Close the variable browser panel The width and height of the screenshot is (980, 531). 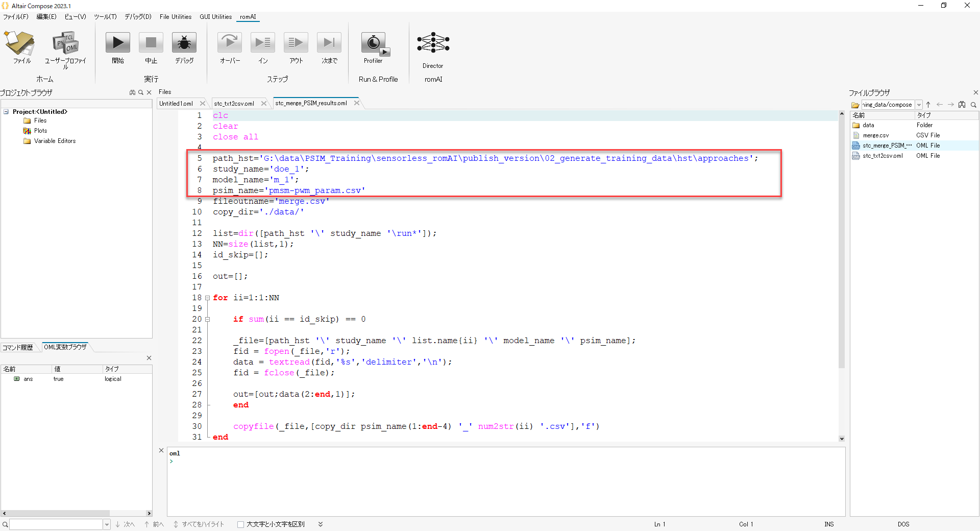(149, 358)
